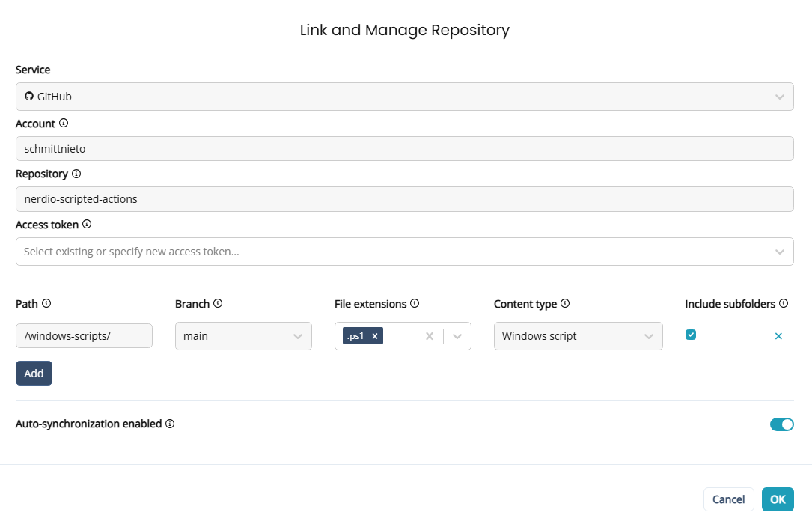Click the File extensions info icon

(x=415, y=303)
